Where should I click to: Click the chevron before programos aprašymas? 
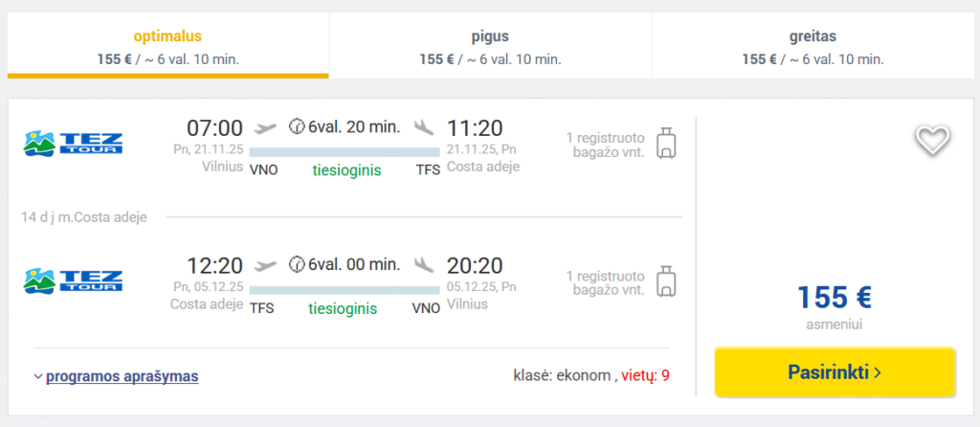tap(38, 377)
